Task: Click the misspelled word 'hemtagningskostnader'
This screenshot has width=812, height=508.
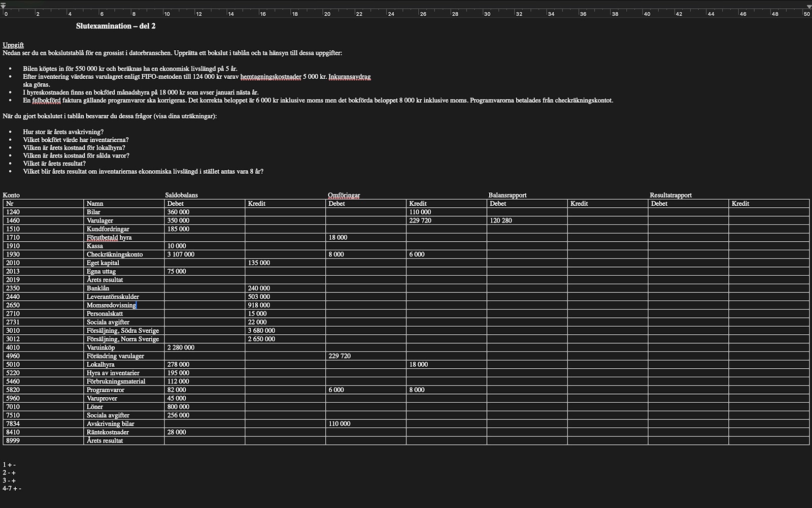Action: coord(270,77)
